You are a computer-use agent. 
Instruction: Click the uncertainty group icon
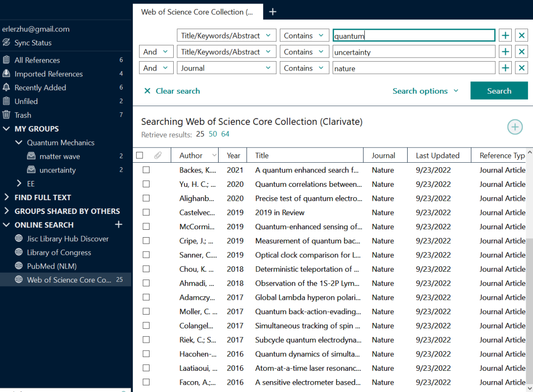(x=31, y=170)
